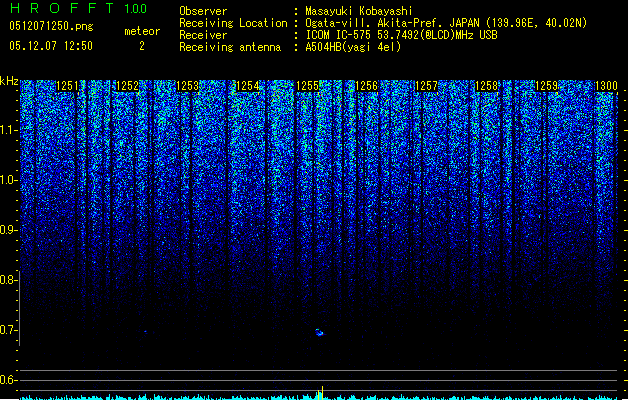Click the receiver ICOM IC-575 text
Screen dimensions: 629x400
click(401, 35)
